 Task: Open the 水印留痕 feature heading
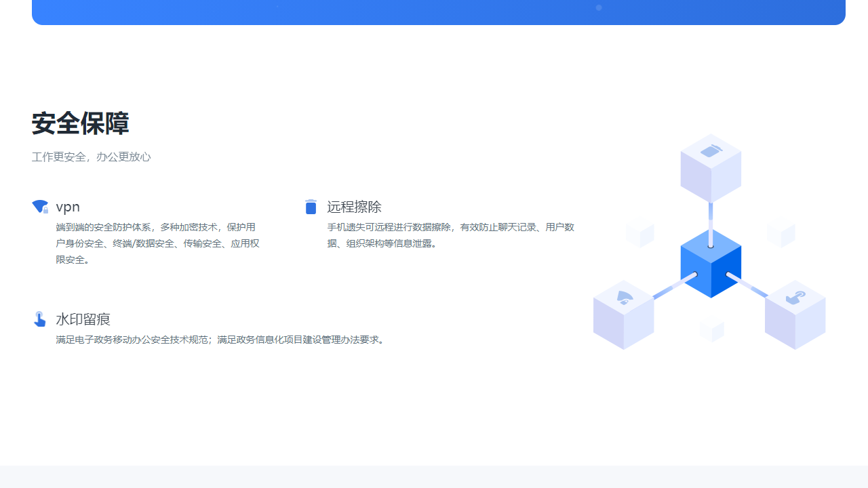[83, 319]
